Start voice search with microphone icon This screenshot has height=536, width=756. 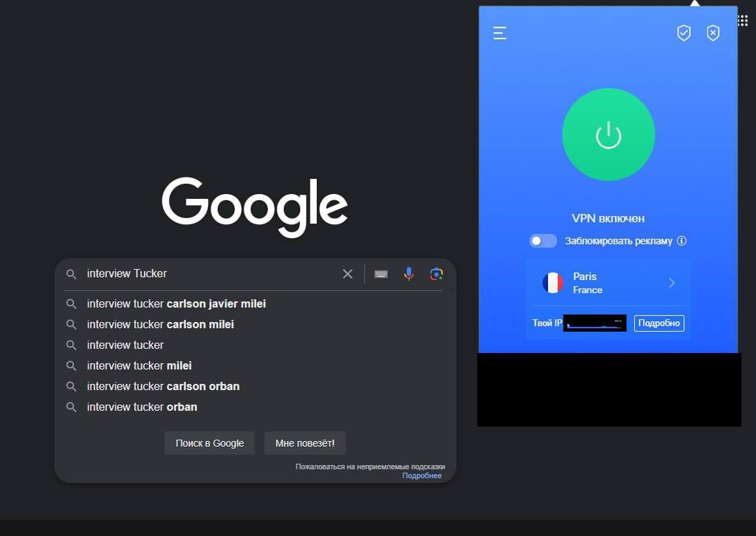(x=409, y=274)
